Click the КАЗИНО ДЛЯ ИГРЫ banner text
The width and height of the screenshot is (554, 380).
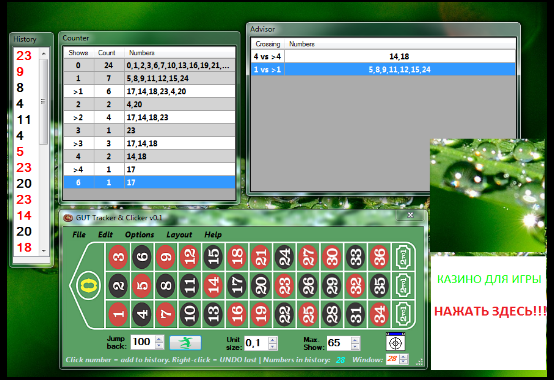(x=489, y=279)
